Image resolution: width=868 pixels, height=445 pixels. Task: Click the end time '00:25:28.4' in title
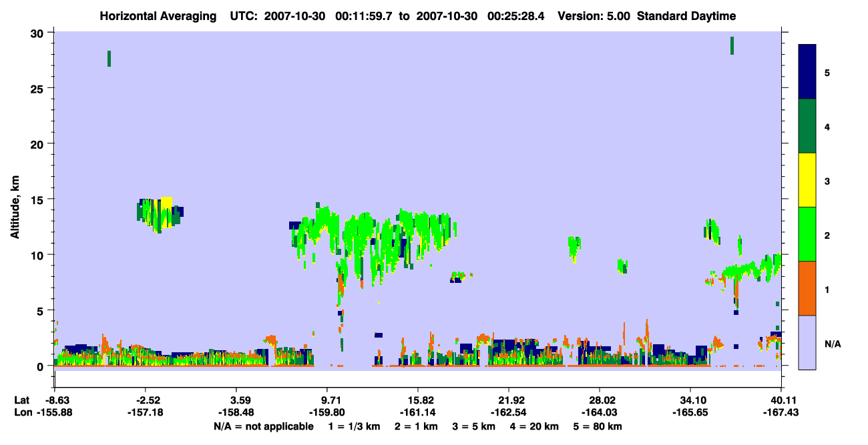click(x=516, y=16)
